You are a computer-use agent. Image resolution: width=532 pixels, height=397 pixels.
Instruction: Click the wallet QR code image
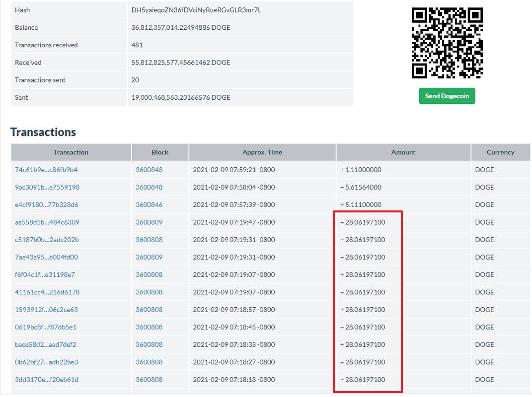click(447, 43)
